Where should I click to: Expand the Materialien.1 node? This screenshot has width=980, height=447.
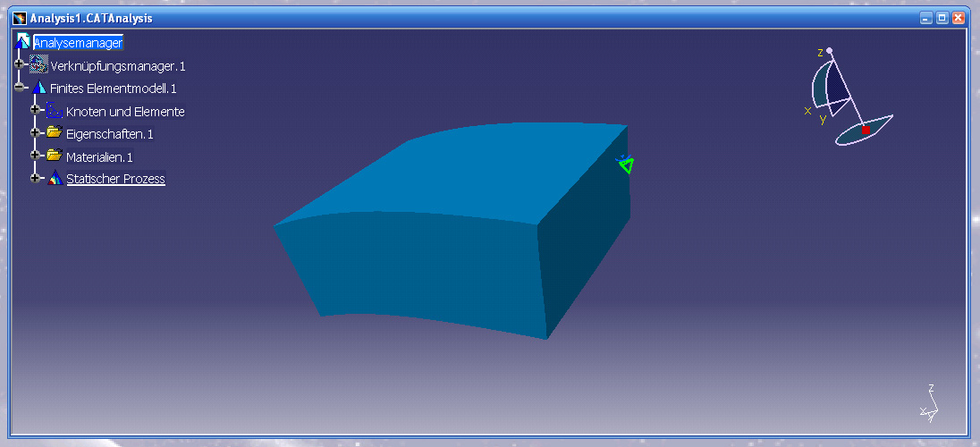tap(36, 155)
